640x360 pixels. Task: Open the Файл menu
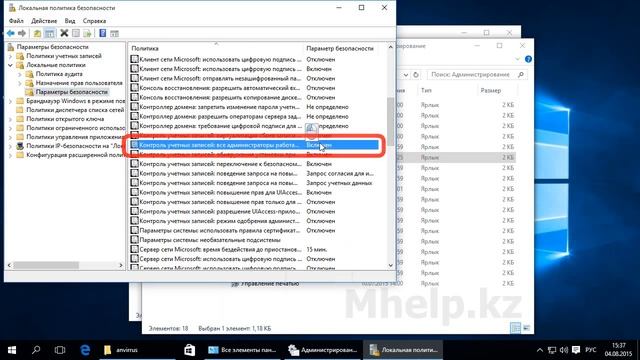point(16,21)
